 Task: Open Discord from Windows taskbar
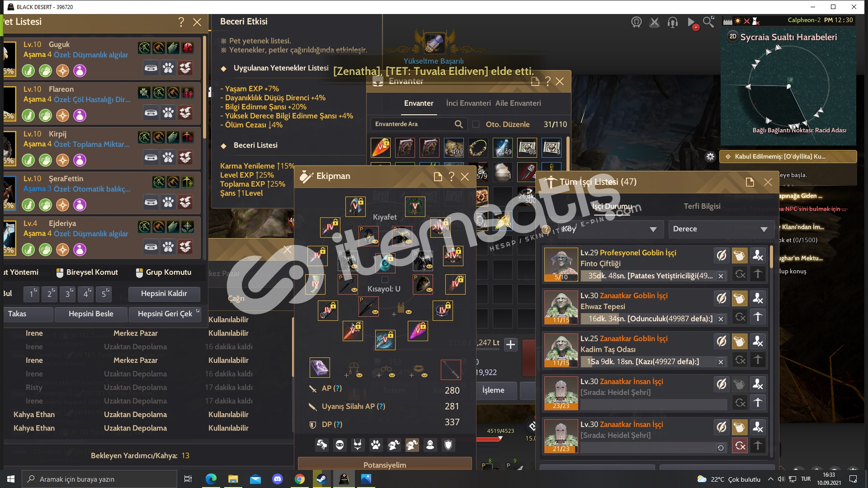pos(277,479)
